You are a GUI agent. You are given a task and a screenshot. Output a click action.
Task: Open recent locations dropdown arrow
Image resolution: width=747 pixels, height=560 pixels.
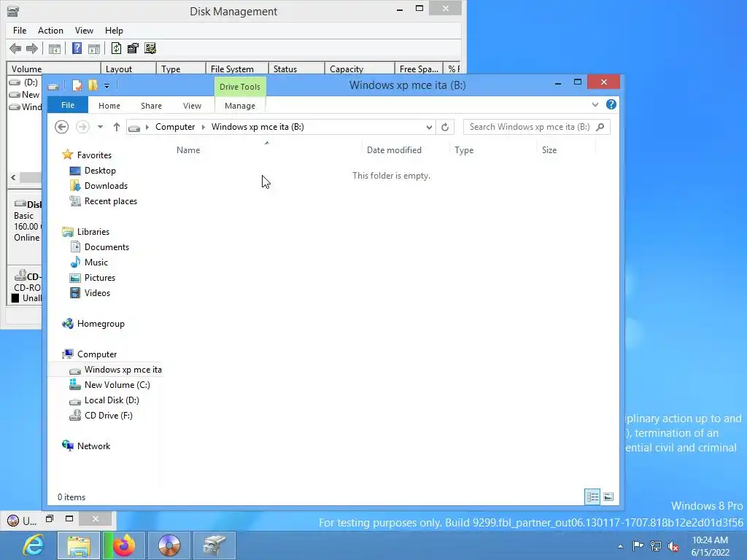coord(100,127)
